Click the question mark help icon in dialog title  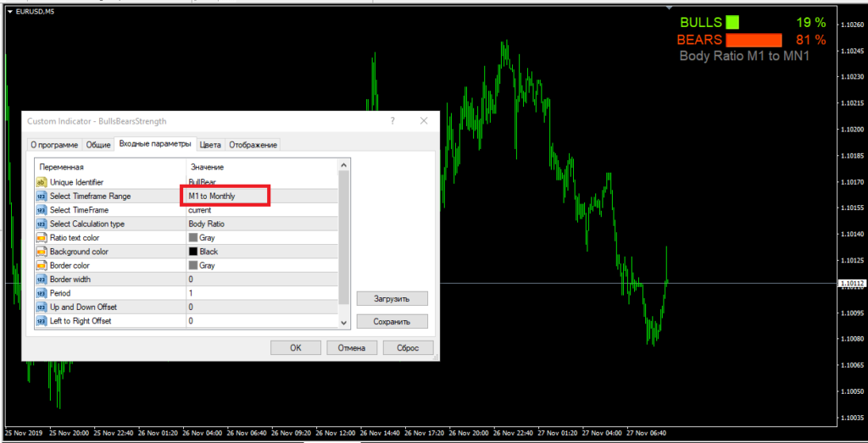pyautogui.click(x=391, y=121)
